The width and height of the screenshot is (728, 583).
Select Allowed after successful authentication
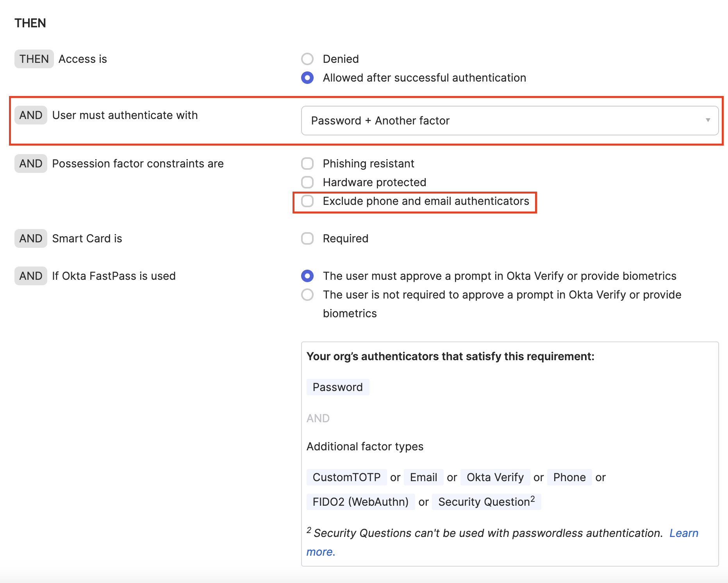pyautogui.click(x=307, y=78)
